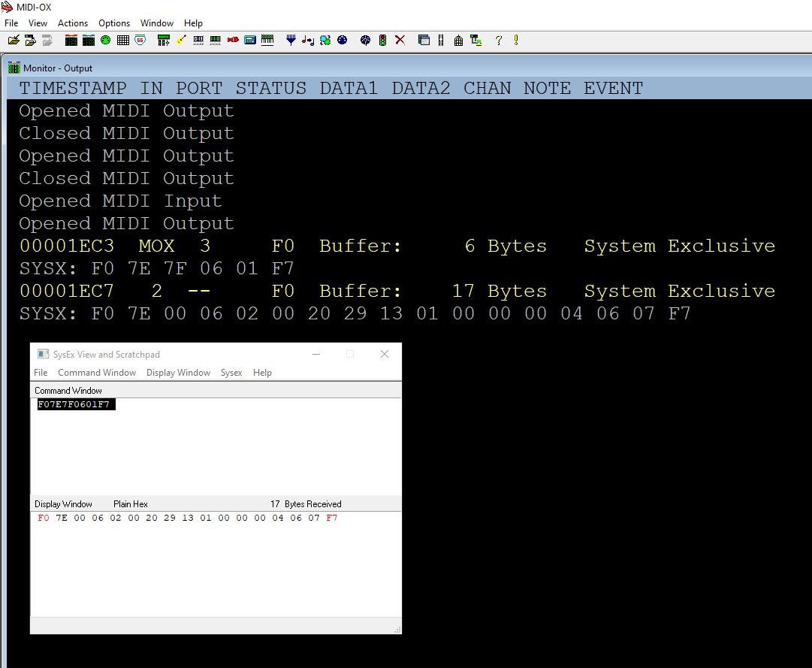812x668 pixels.
Task: Click the yellow exclamation mark icon
Action: pos(516,41)
